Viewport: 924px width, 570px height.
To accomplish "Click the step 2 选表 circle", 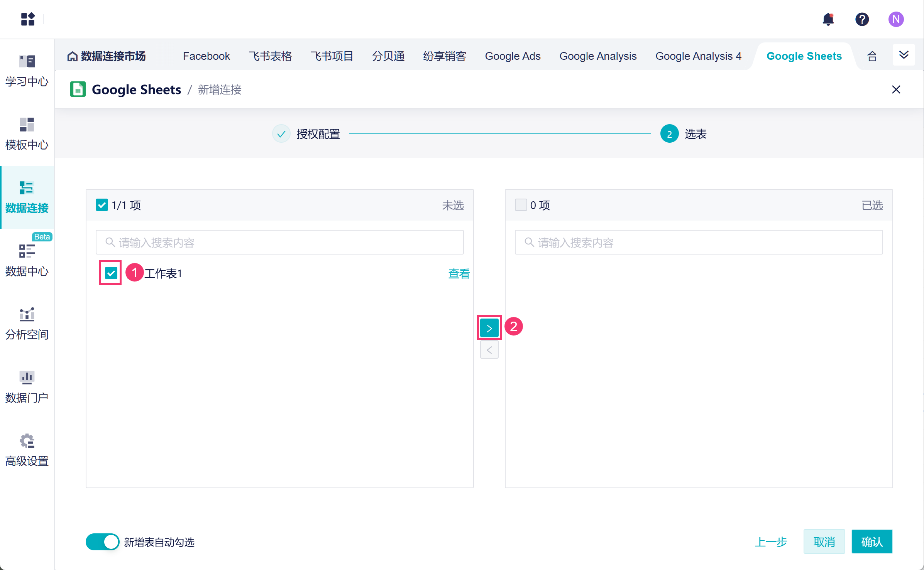I will pos(670,134).
